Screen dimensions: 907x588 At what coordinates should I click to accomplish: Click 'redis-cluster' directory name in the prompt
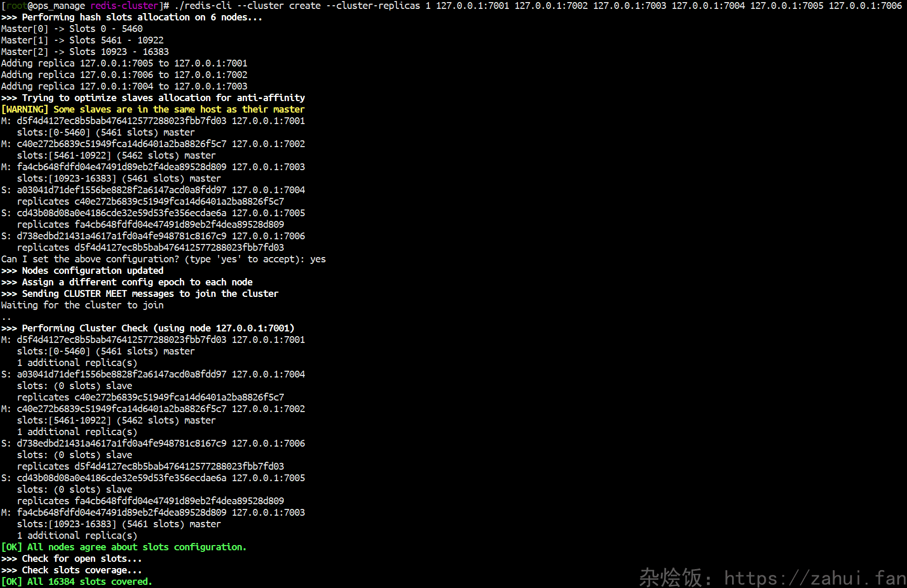pyautogui.click(x=124, y=6)
